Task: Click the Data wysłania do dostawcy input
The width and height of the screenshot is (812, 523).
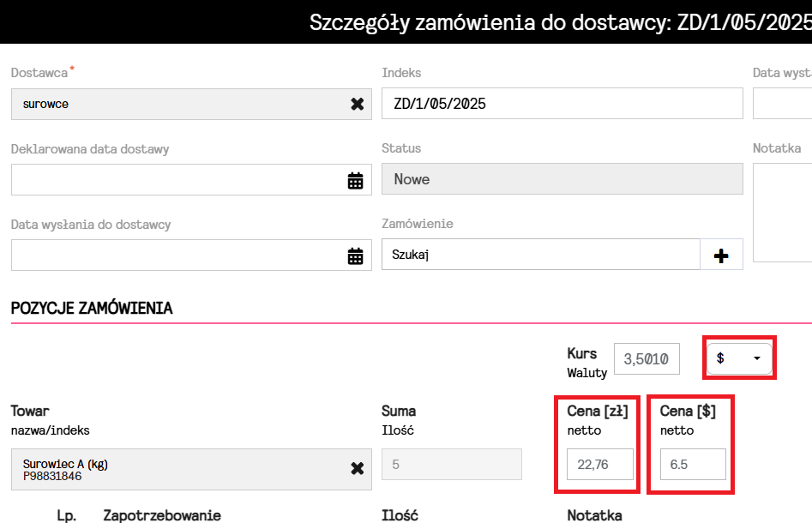Action: [171, 255]
